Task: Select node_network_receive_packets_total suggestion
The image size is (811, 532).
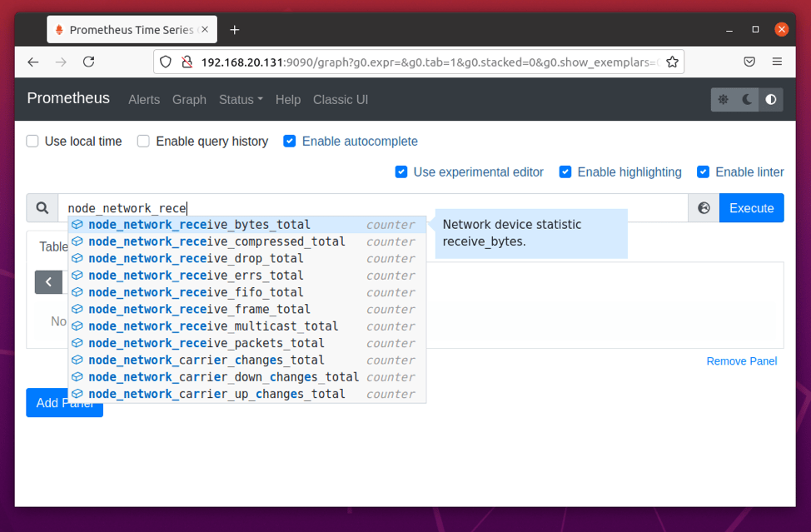Action: (x=247, y=343)
